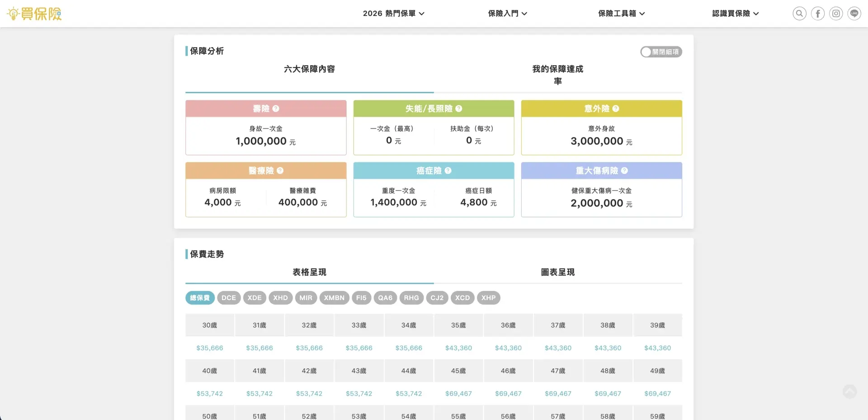
Task: Select the XMBN filter pill
Action: pos(334,298)
